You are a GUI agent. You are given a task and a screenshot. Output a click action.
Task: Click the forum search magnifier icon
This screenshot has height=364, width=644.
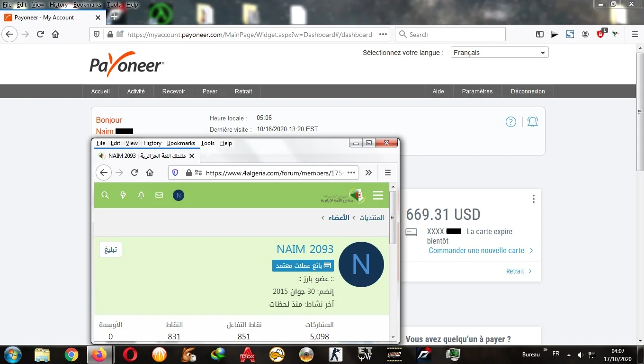point(105,195)
